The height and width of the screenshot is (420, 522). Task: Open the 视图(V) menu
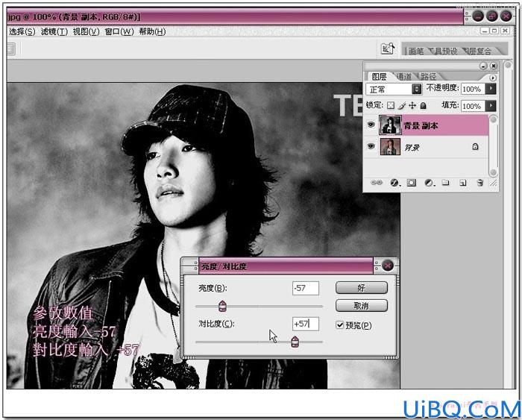pyautogui.click(x=87, y=31)
